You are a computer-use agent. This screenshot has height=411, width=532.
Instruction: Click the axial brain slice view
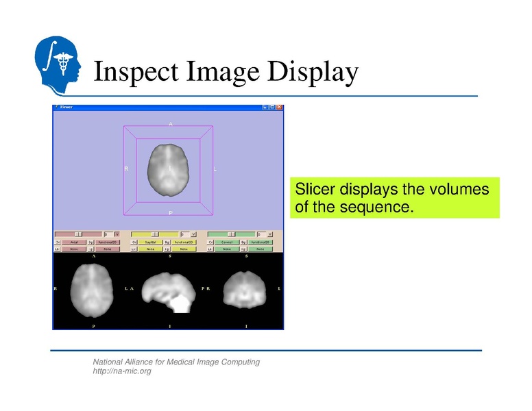92,290
